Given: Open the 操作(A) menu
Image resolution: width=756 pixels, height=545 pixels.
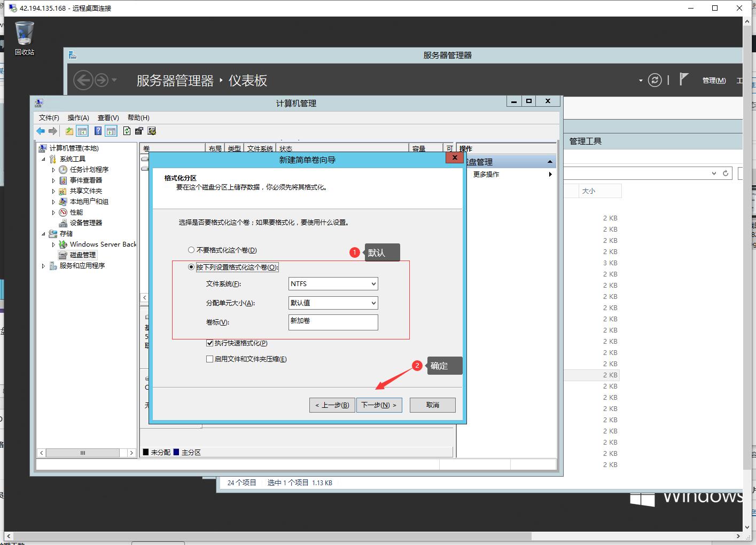Looking at the screenshot, I should point(78,117).
